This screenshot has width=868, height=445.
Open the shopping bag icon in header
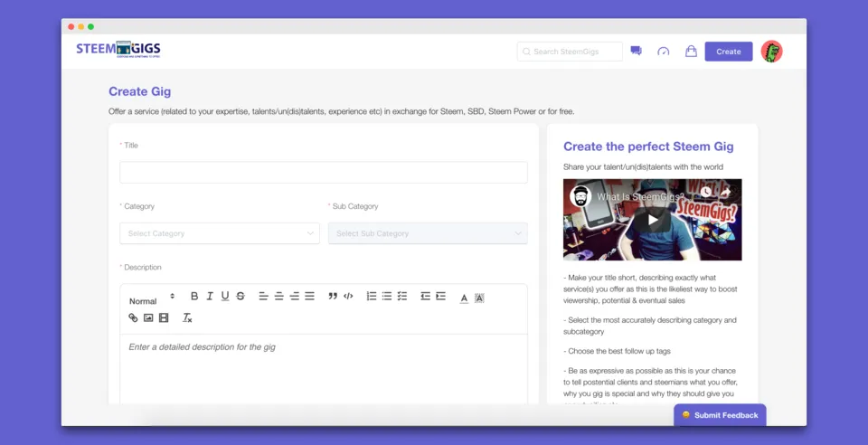(691, 51)
